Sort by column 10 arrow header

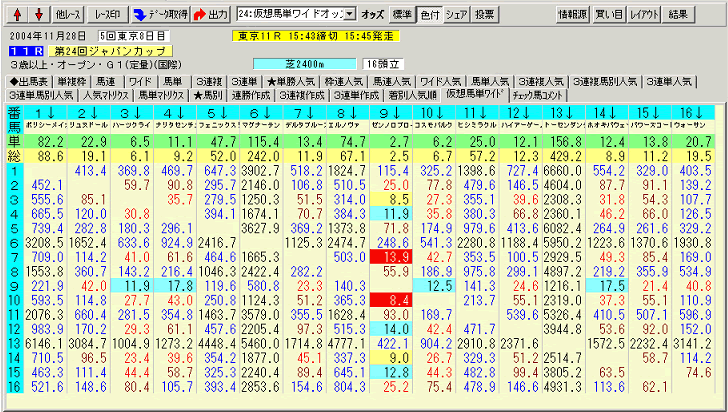click(x=434, y=112)
